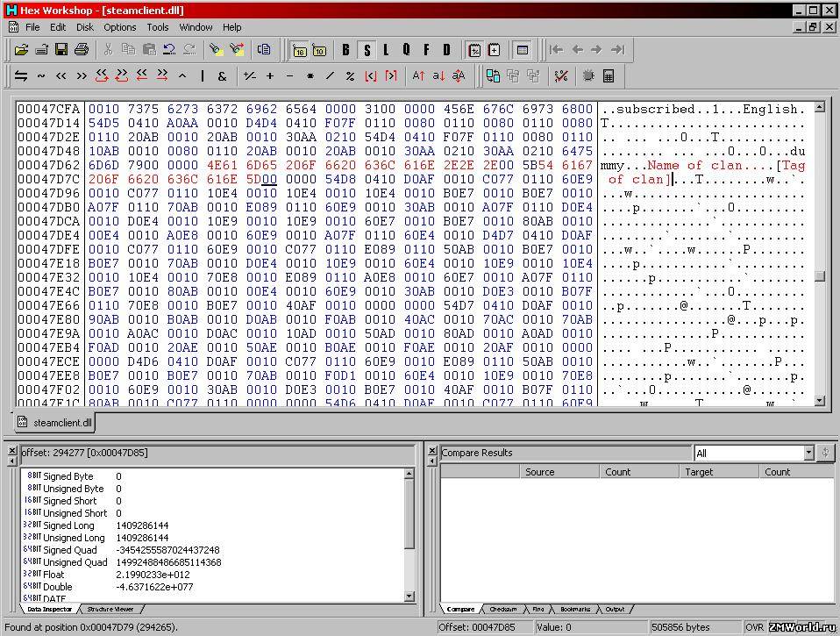Open the calculator icon in the toolbar

[609, 76]
